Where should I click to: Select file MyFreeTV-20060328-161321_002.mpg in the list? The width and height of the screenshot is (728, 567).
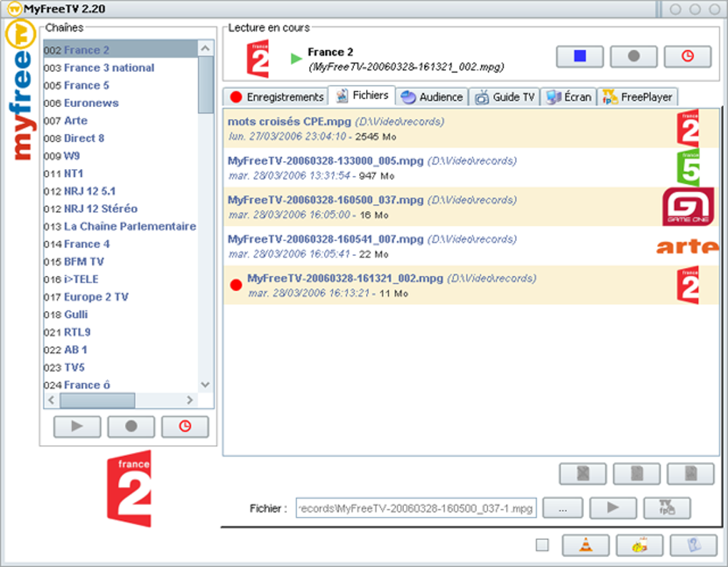(471, 285)
